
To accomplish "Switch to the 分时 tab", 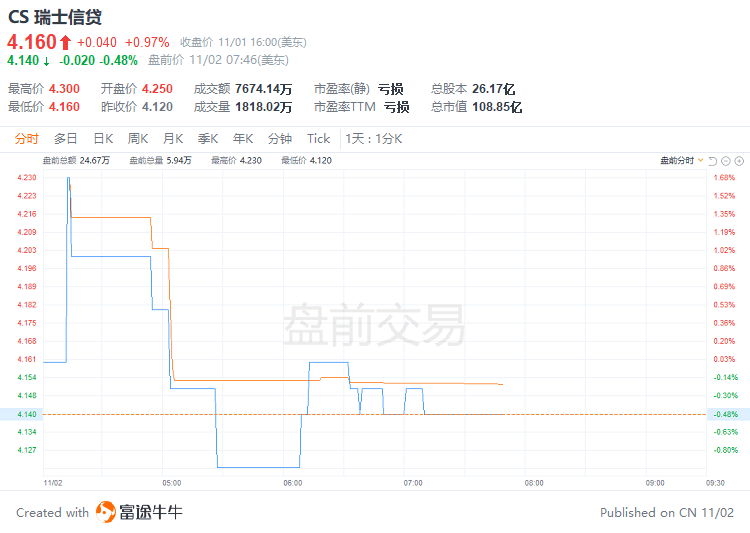I will click(x=26, y=139).
